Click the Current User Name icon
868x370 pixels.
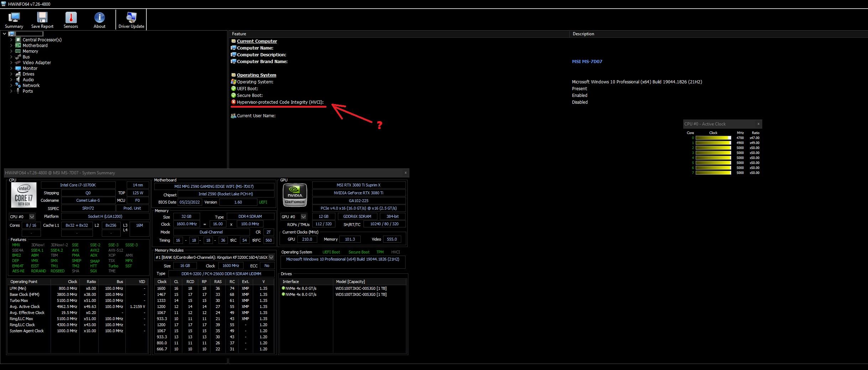(234, 115)
